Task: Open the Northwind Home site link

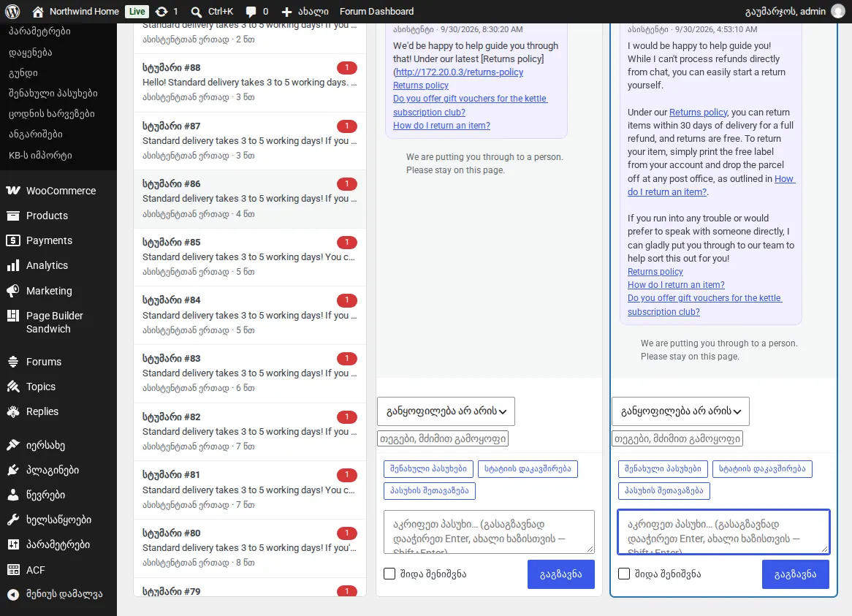Action: (x=75, y=12)
